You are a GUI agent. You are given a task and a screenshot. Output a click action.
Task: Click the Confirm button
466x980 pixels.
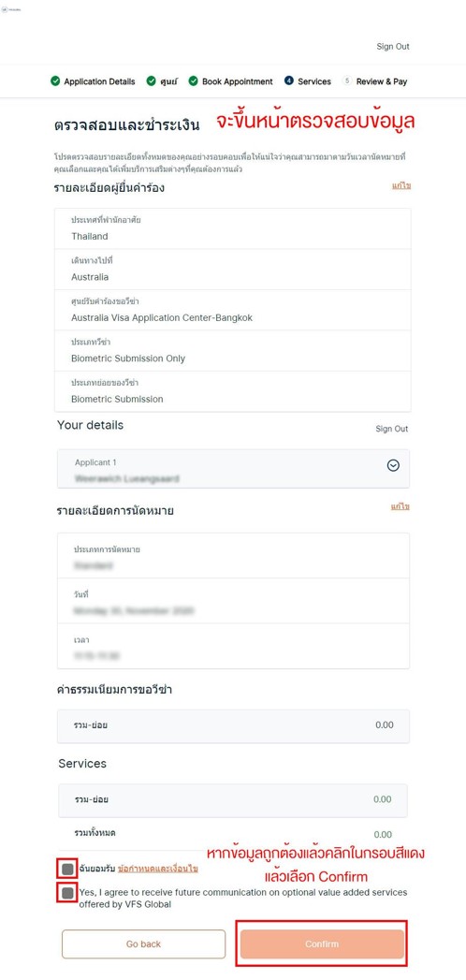322,943
